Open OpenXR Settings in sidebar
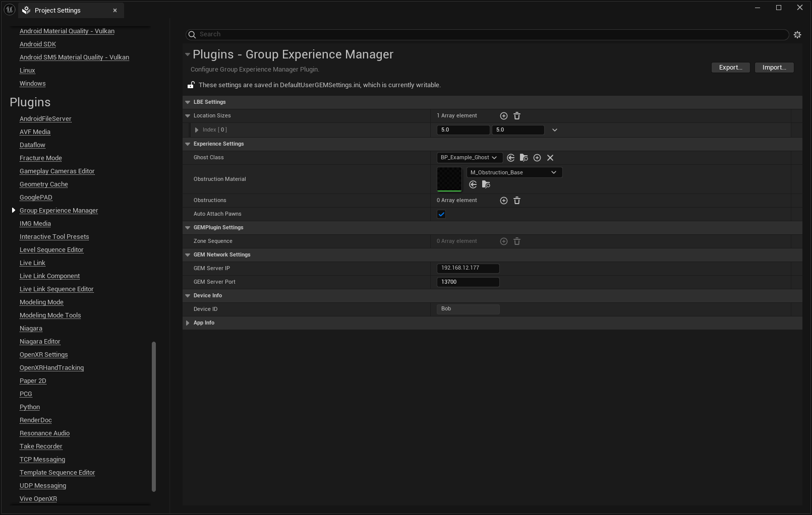 43,355
